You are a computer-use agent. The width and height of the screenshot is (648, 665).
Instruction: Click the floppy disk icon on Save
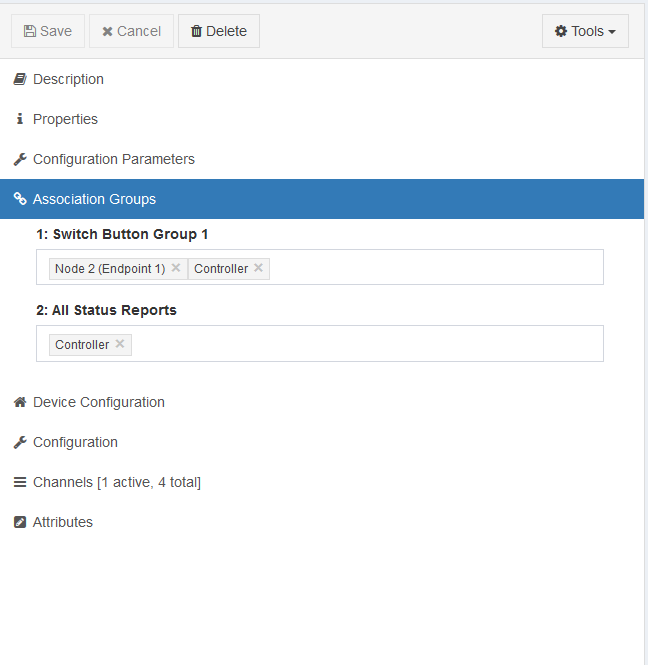(x=30, y=31)
